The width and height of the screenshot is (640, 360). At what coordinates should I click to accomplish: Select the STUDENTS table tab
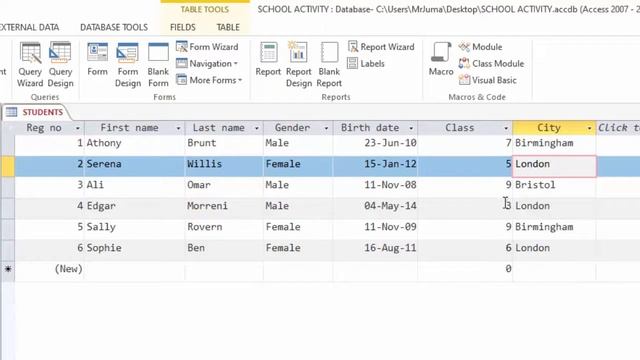point(36,112)
